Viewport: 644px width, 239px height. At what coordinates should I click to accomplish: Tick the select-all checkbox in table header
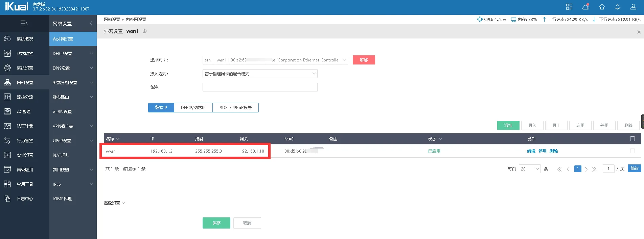coord(632,139)
